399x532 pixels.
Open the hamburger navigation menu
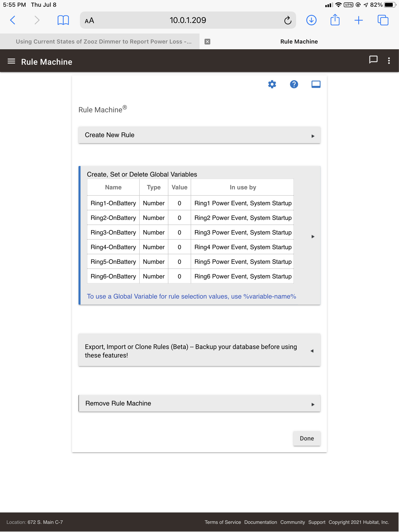11,61
